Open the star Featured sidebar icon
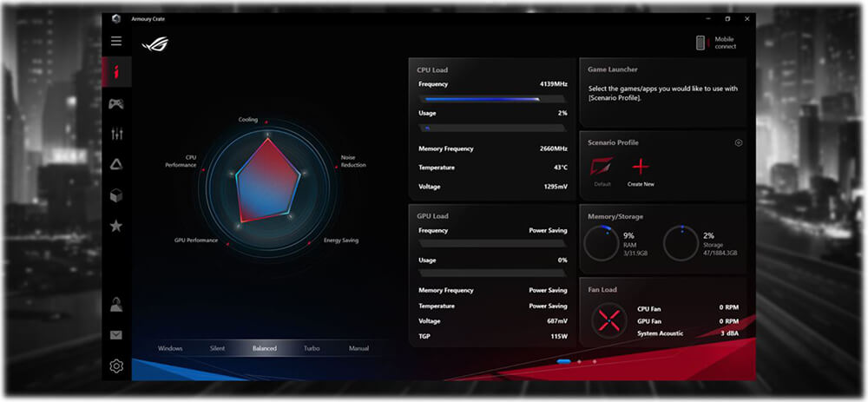The width and height of the screenshot is (868, 402). tap(116, 226)
